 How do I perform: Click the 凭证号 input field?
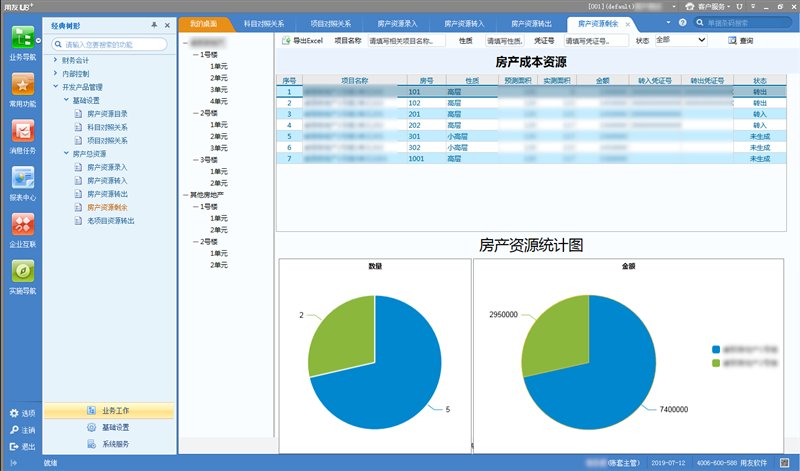[596, 40]
